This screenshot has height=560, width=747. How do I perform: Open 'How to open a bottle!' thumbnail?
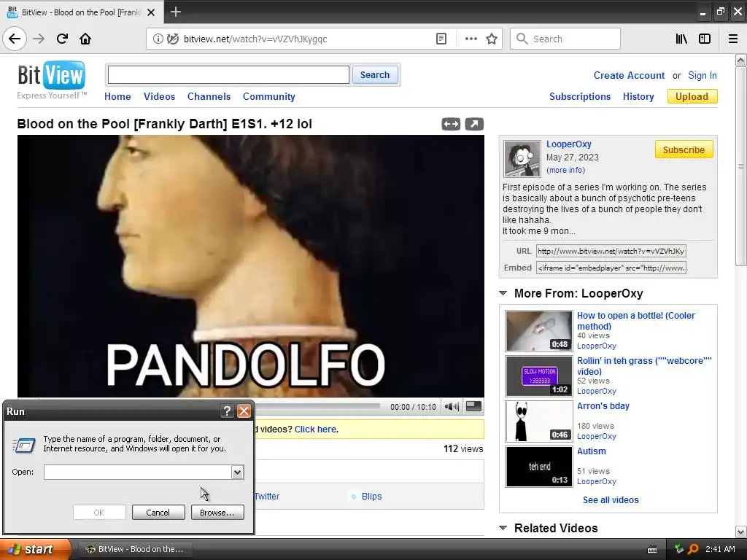(x=539, y=331)
